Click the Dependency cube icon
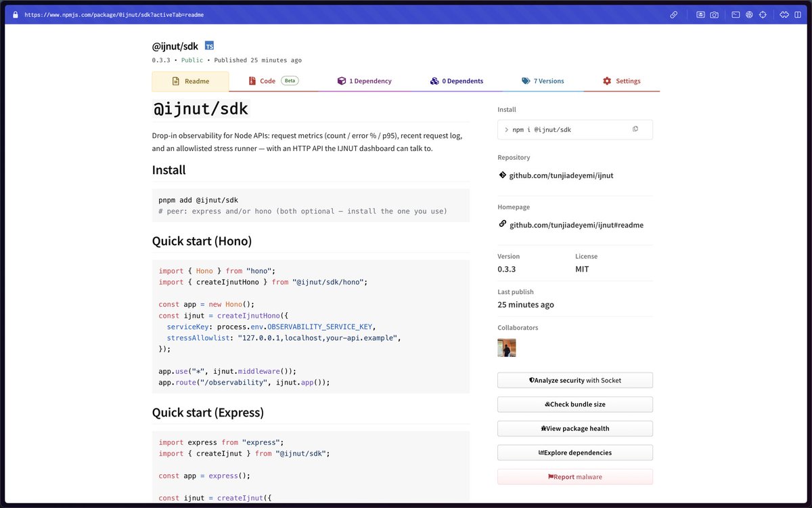812x508 pixels. 342,81
